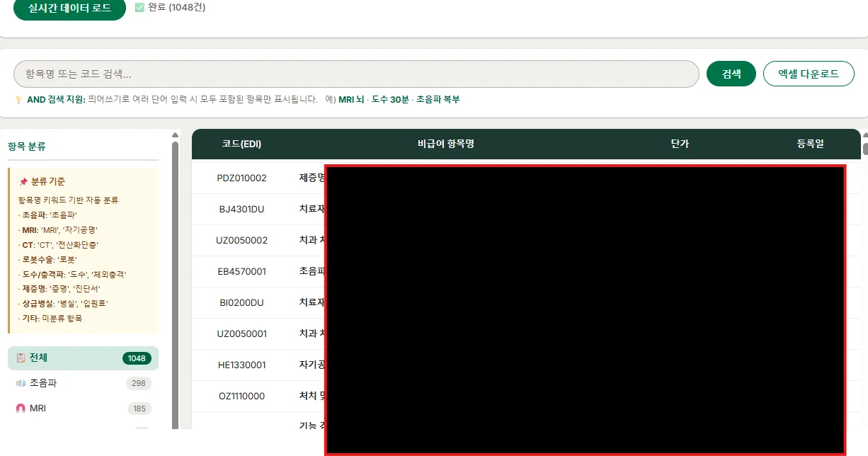Click the 298 count badge
This screenshot has height=456, width=868.
click(x=139, y=383)
